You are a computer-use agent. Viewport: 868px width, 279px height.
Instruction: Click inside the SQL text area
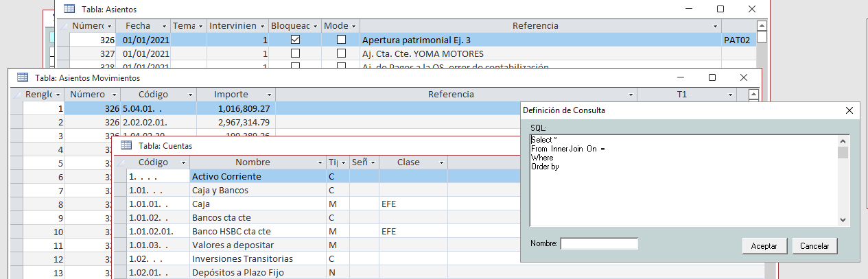click(683, 180)
